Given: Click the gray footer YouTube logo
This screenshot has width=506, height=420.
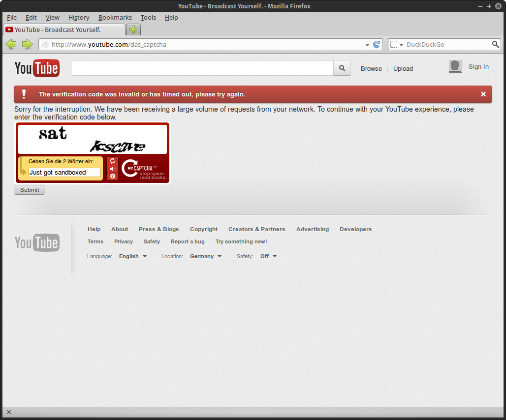Looking at the screenshot, I should click(37, 242).
